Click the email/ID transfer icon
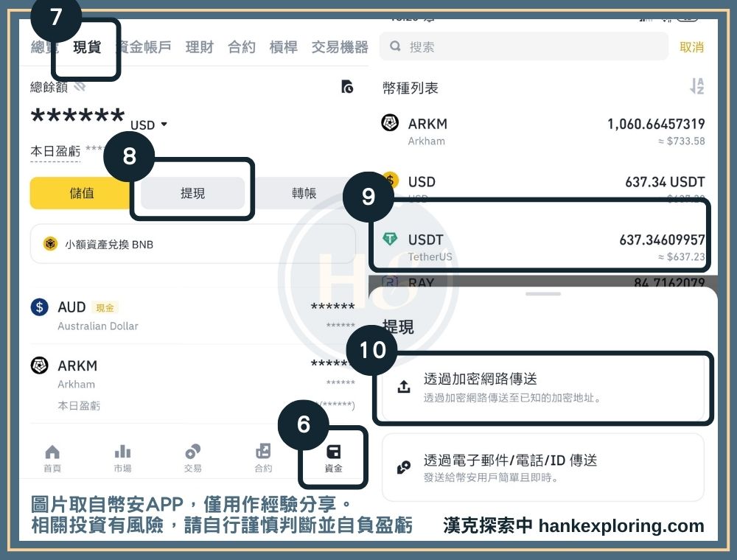Image resolution: width=737 pixels, height=560 pixels. [404, 467]
